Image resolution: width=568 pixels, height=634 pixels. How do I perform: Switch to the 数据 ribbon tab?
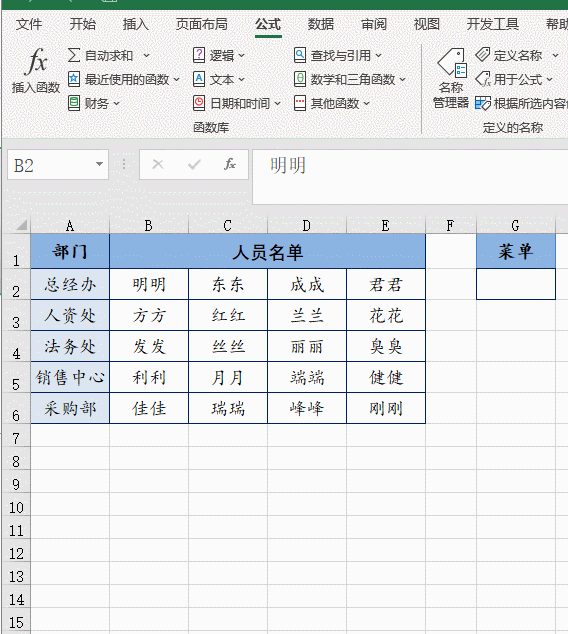[x=321, y=24]
